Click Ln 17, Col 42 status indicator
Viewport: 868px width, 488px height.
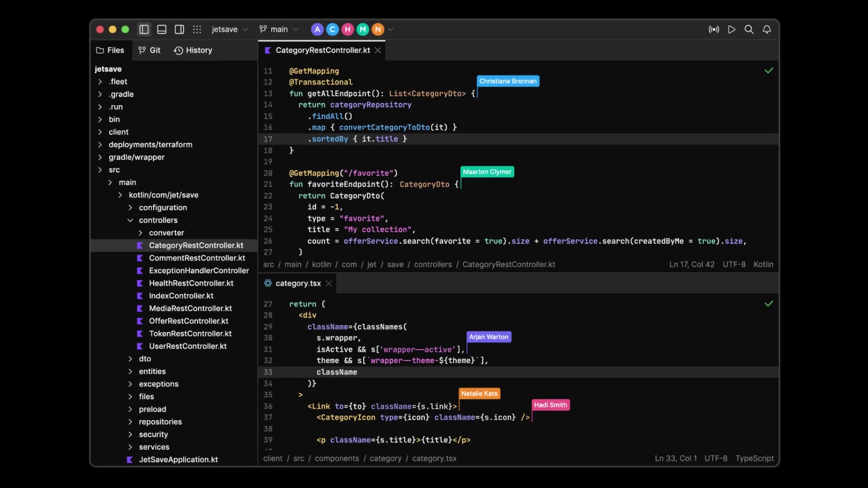click(x=692, y=264)
